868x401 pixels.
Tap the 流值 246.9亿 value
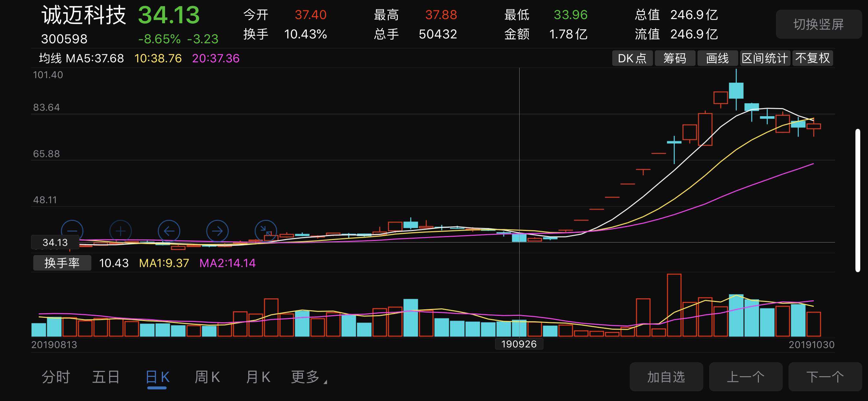point(694,34)
